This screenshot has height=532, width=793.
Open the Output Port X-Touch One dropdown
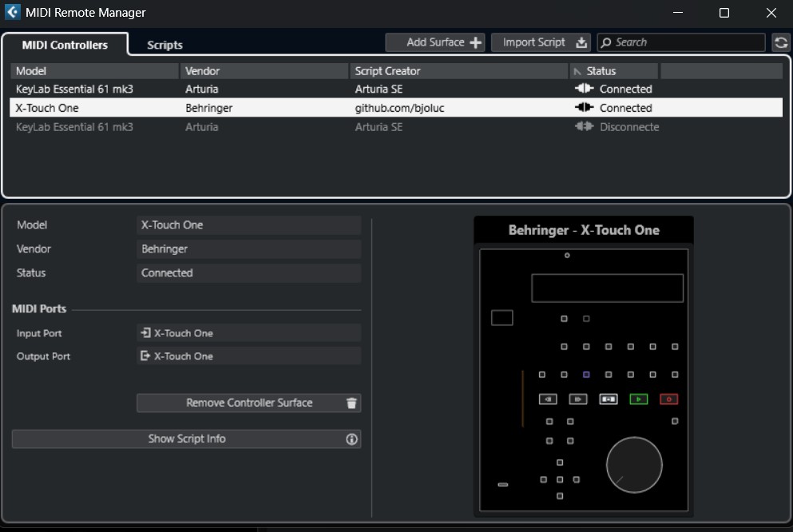(249, 356)
